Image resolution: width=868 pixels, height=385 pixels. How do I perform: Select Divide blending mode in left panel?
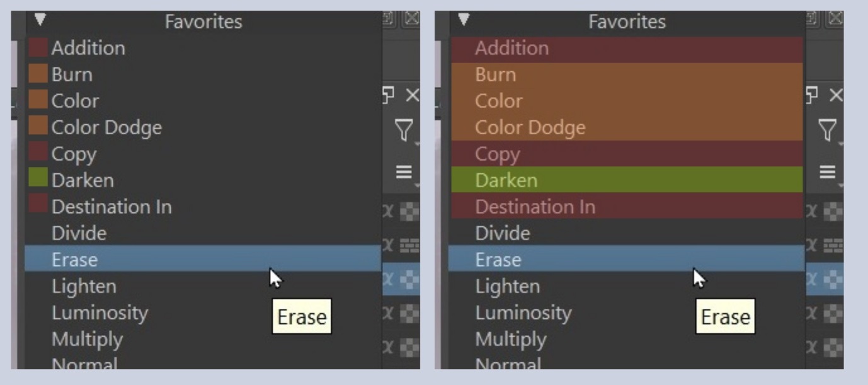click(x=79, y=233)
